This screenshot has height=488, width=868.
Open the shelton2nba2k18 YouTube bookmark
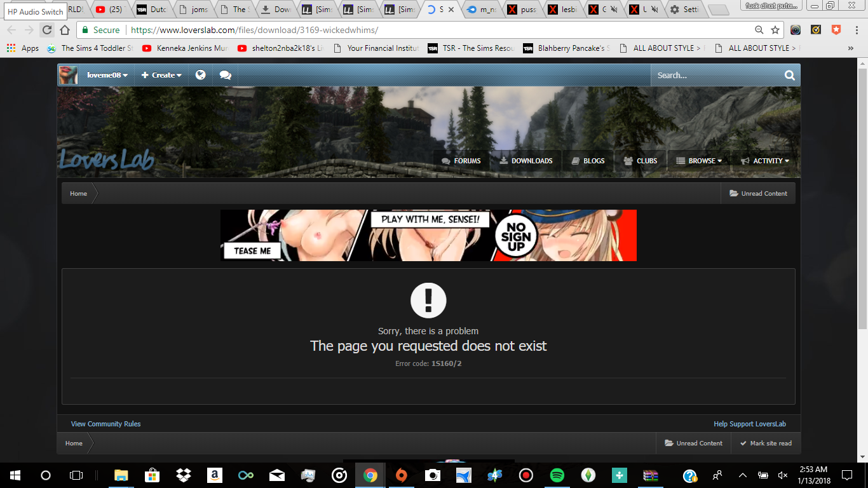(280, 48)
